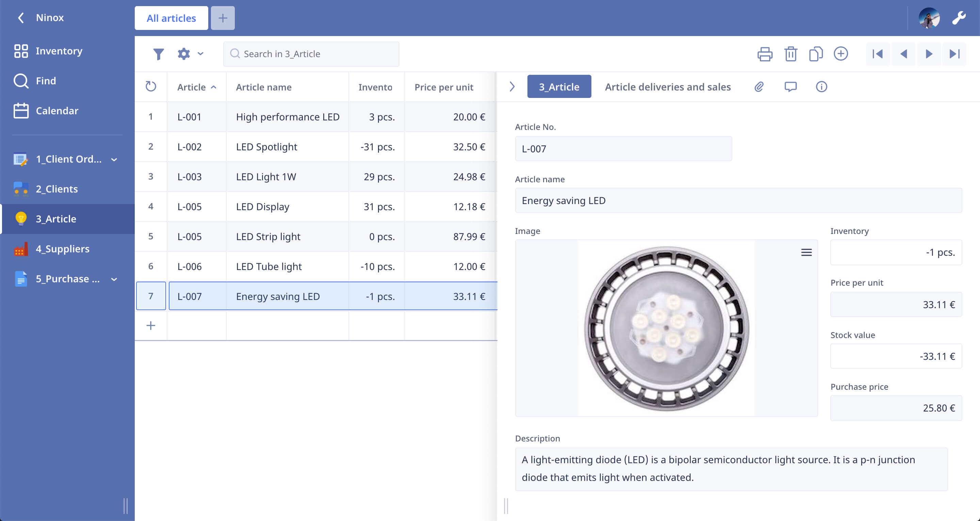Edit the Article No. field L-007
This screenshot has height=521, width=980.
(x=623, y=149)
